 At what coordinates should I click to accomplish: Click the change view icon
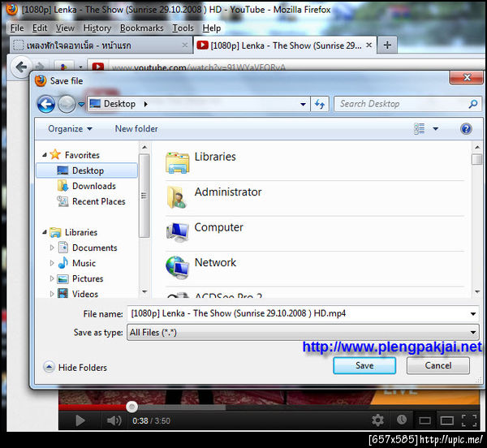[x=420, y=129]
